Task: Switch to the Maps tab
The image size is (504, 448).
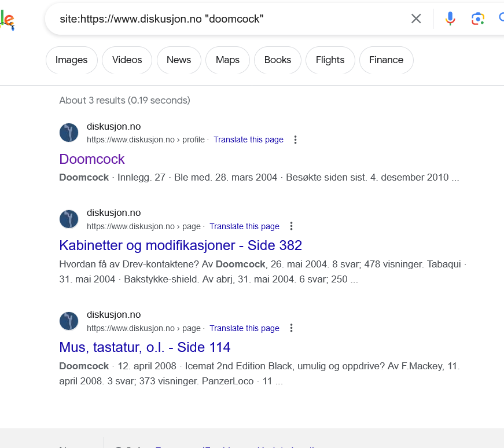Action: click(227, 60)
